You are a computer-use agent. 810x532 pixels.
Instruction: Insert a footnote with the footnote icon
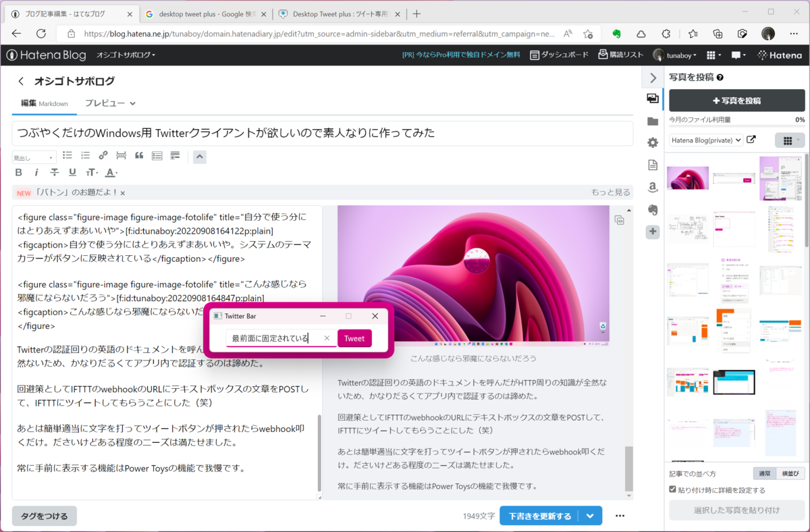175,155
